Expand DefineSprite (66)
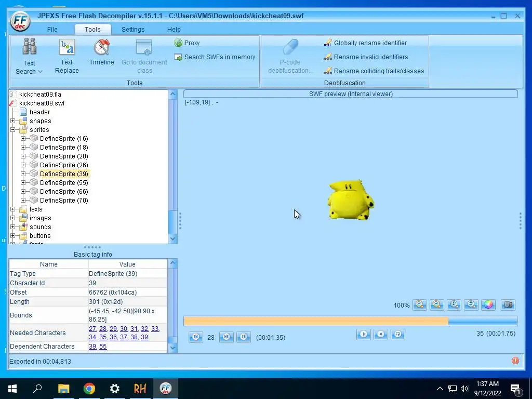This screenshot has height=399, width=532. 23,191
